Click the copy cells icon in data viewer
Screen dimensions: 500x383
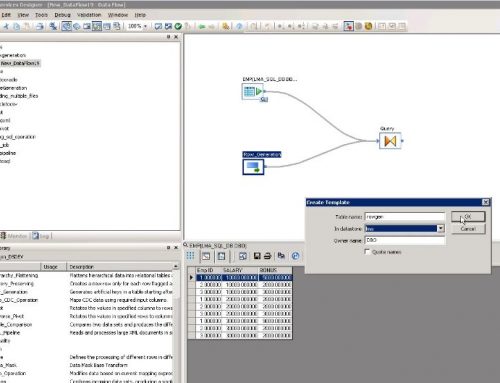281,256
